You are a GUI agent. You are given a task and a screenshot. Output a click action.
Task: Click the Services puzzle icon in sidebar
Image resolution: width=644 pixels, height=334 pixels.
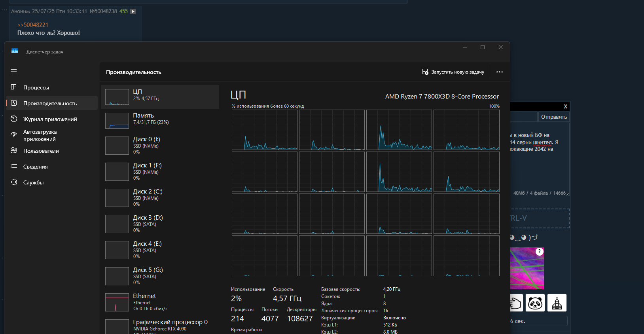coord(14,182)
